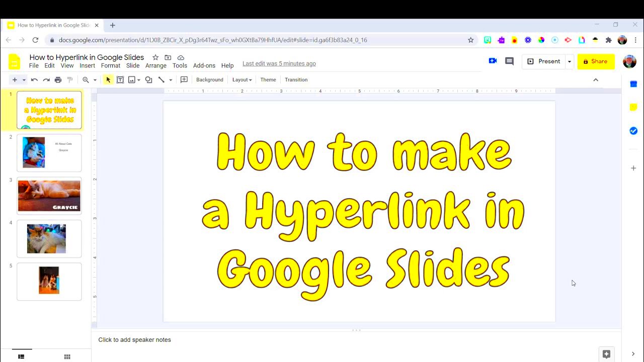Select slide 3 GRAYCIE thumbnail
The width and height of the screenshot is (644, 362).
pos(49,196)
